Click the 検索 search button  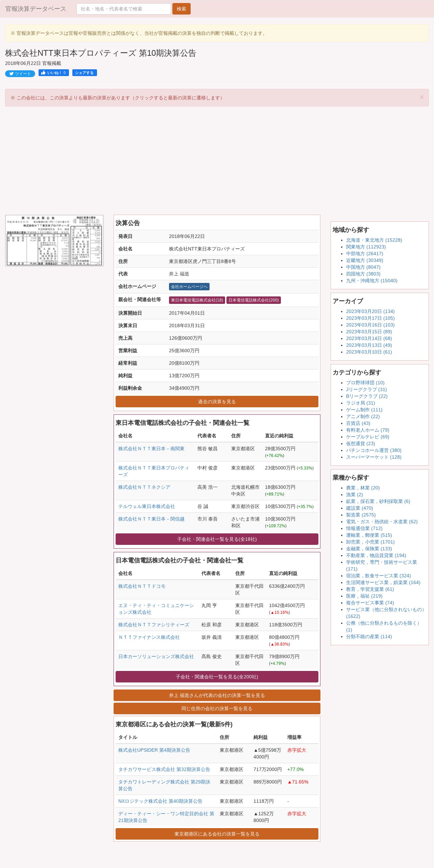pos(182,9)
